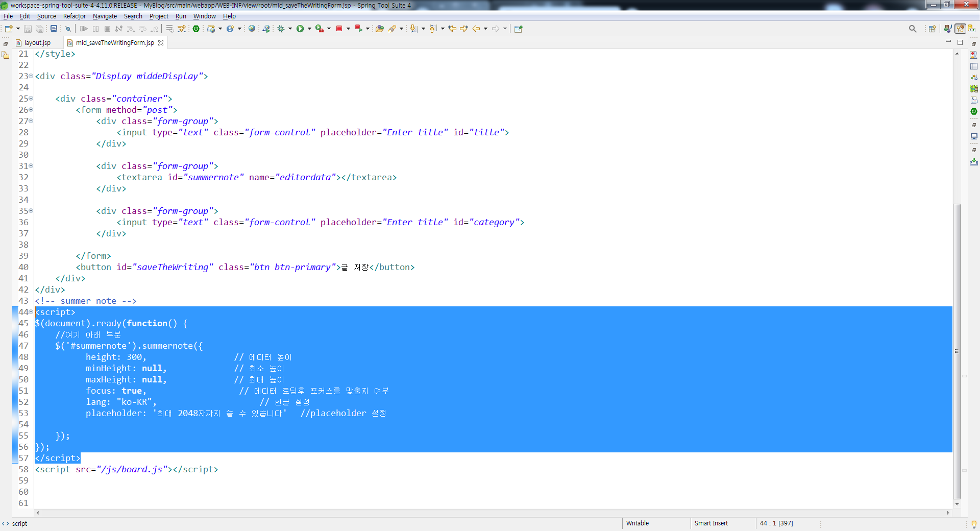The image size is (980, 531).
Task: Expand the Debug configurations dropdown
Action: (x=290, y=29)
